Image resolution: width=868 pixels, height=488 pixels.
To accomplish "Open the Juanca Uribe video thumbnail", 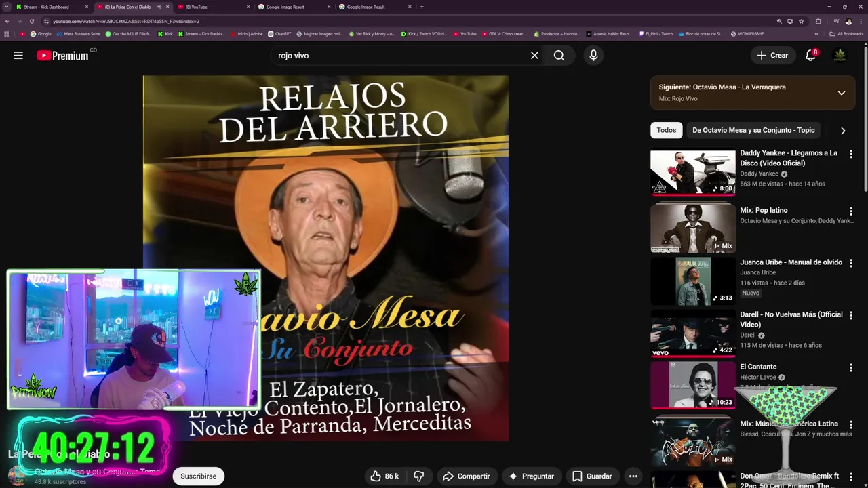I will click(693, 281).
